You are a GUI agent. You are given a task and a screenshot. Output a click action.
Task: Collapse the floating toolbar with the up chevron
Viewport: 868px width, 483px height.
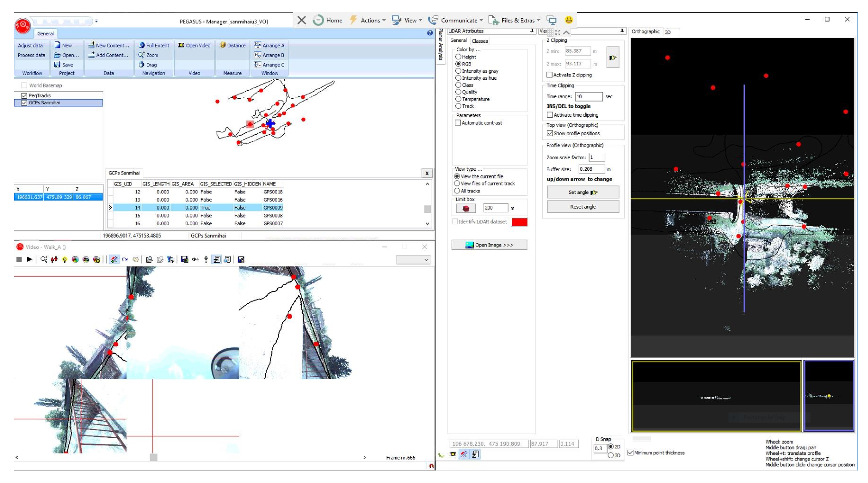coord(567,32)
